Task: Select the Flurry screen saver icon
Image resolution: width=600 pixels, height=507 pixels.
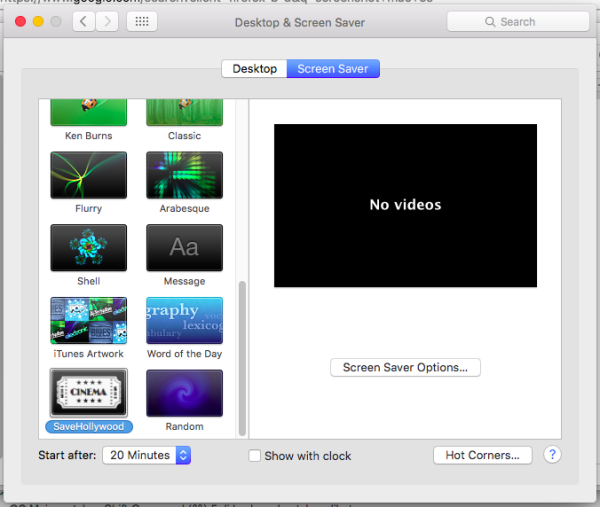Action: pos(88,175)
